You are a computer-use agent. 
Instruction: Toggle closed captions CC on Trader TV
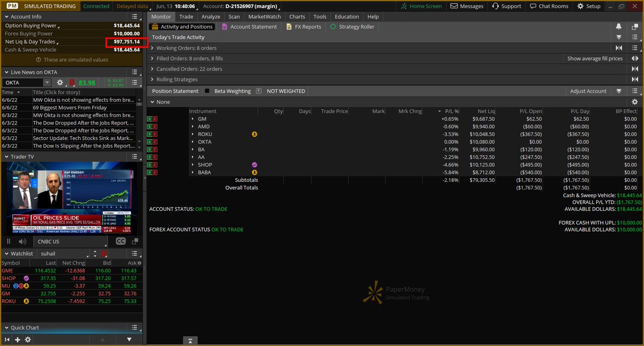coord(121,241)
